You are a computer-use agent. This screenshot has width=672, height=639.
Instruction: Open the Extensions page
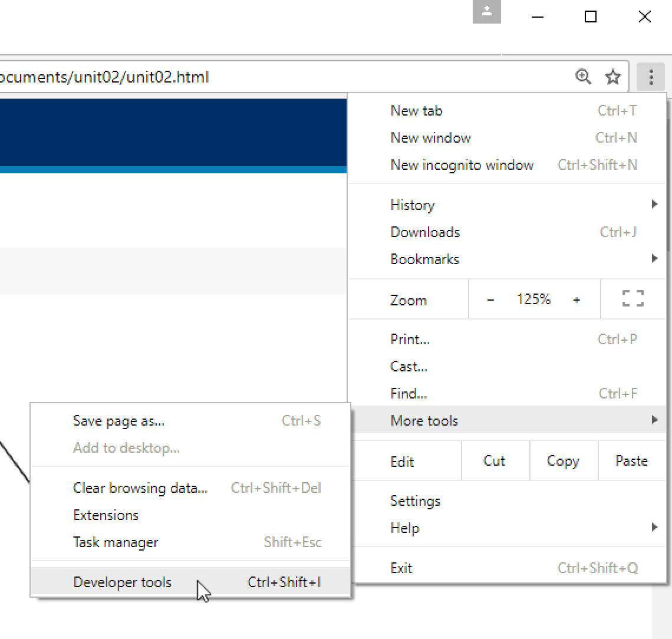click(x=106, y=515)
